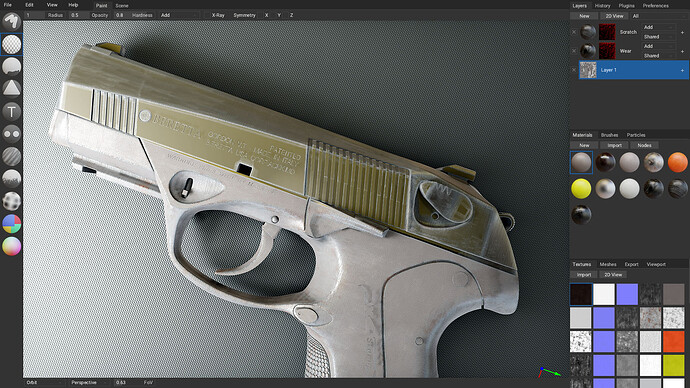Select the Bake tool checker-ball icon

pos(11,201)
